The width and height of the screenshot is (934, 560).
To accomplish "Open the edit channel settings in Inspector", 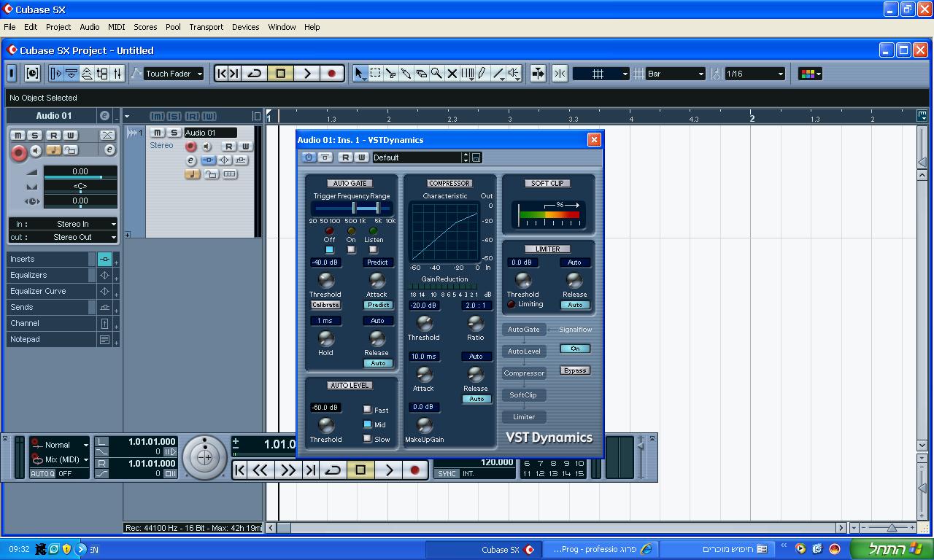I will 109,149.
